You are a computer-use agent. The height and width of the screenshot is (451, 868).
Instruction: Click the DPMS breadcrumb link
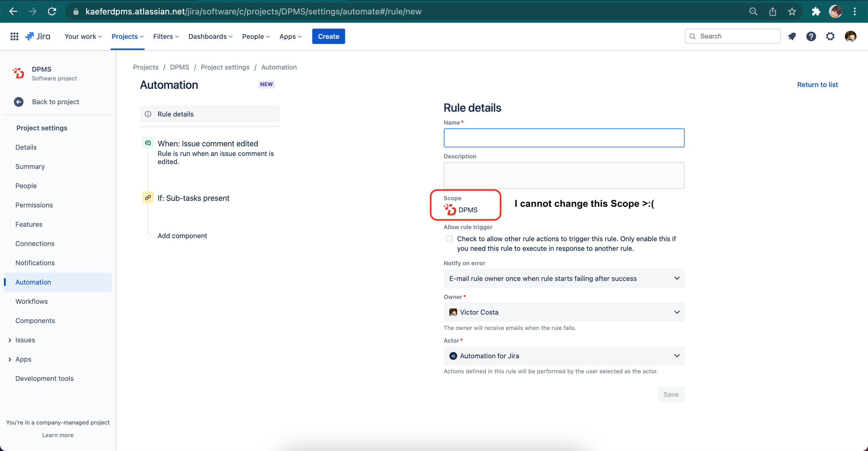coord(179,67)
